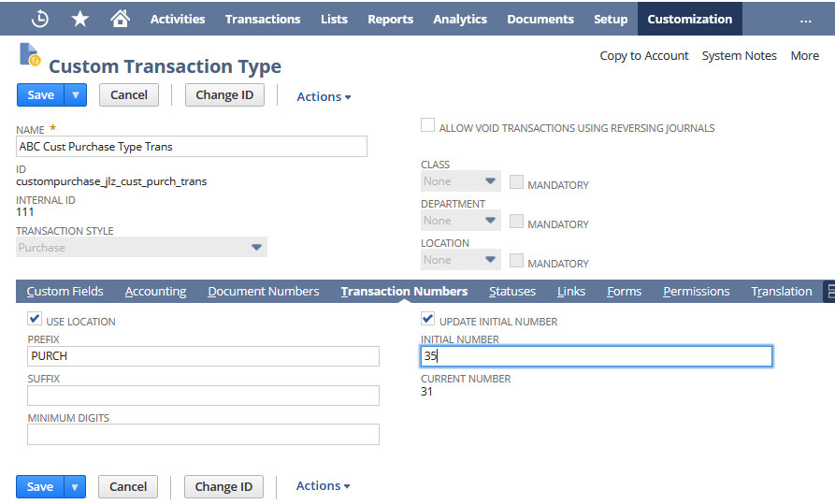
Task: Click the bottom Save button
Action: (40, 487)
